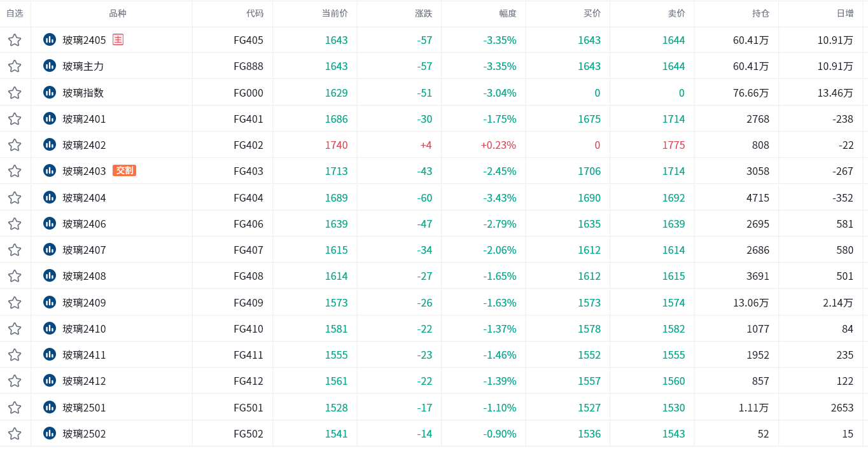Sort table by 涨跌 column
This screenshot has height=449, width=868.
423,13
